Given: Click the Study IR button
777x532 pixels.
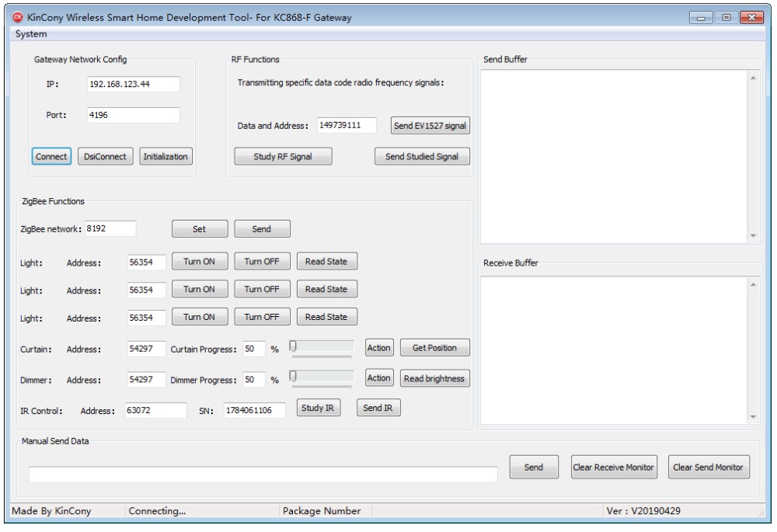Looking at the screenshot, I should pos(319,409).
